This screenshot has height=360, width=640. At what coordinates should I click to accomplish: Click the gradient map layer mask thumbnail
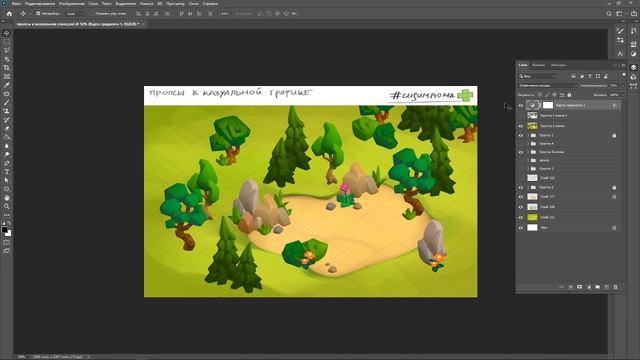point(547,105)
